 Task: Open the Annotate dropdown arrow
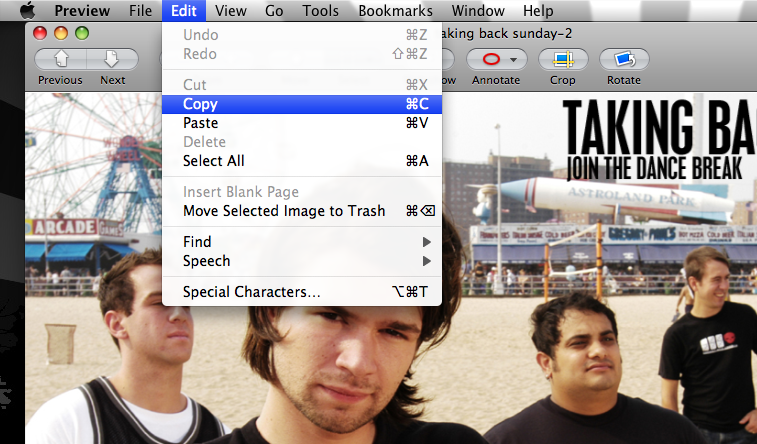tap(514, 60)
